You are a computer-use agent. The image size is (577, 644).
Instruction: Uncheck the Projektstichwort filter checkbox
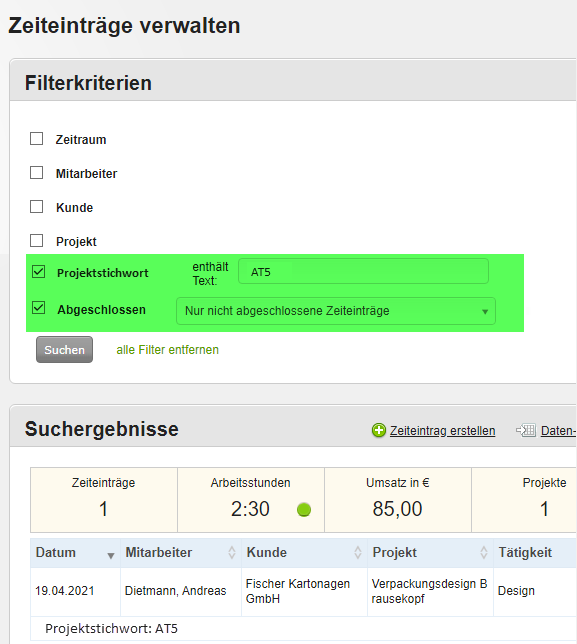click(x=39, y=271)
